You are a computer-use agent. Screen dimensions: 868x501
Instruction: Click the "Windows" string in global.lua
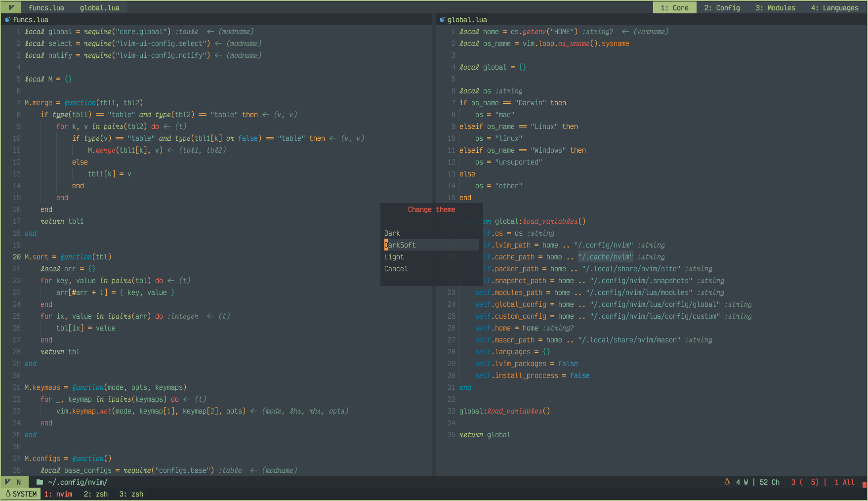[x=548, y=150]
